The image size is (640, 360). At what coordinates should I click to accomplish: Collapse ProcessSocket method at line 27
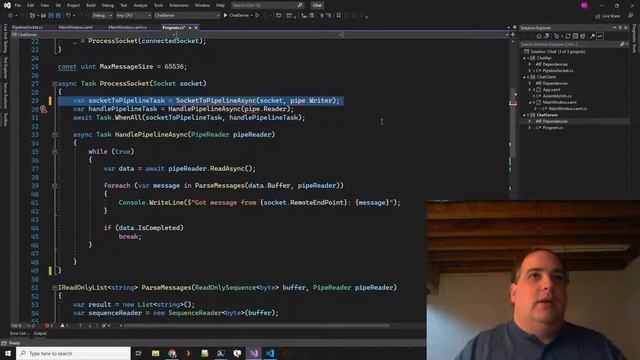pyautogui.click(x=54, y=84)
